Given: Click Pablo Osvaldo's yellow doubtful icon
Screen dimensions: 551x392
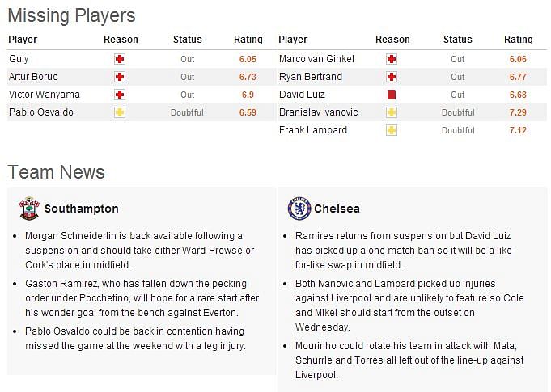Looking at the screenshot, I should pyautogui.click(x=120, y=112).
